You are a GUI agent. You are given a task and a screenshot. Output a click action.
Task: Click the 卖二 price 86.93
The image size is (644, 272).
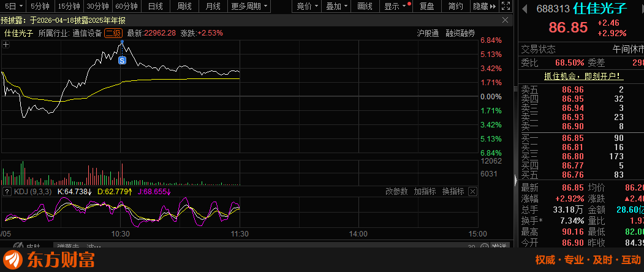pos(573,117)
